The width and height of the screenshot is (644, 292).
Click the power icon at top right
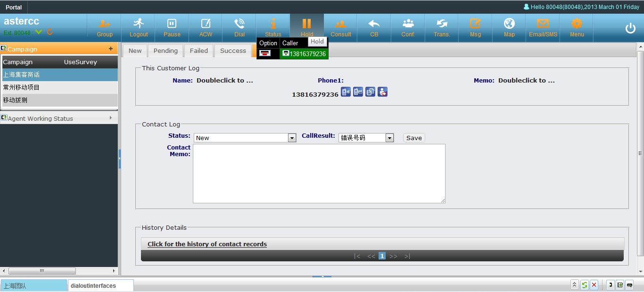point(630,28)
